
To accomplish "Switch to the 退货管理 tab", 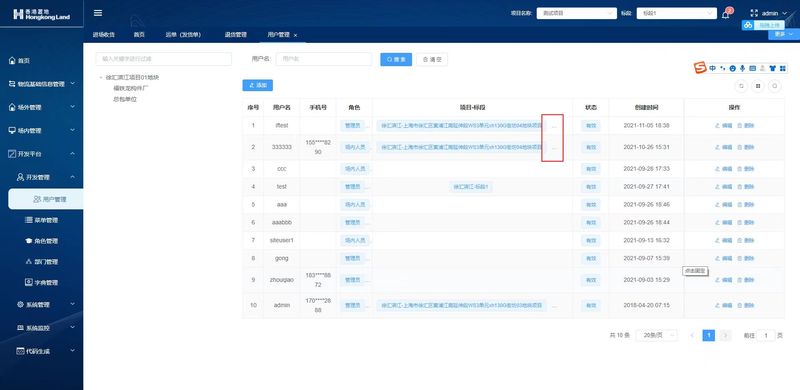I will 236,35.
